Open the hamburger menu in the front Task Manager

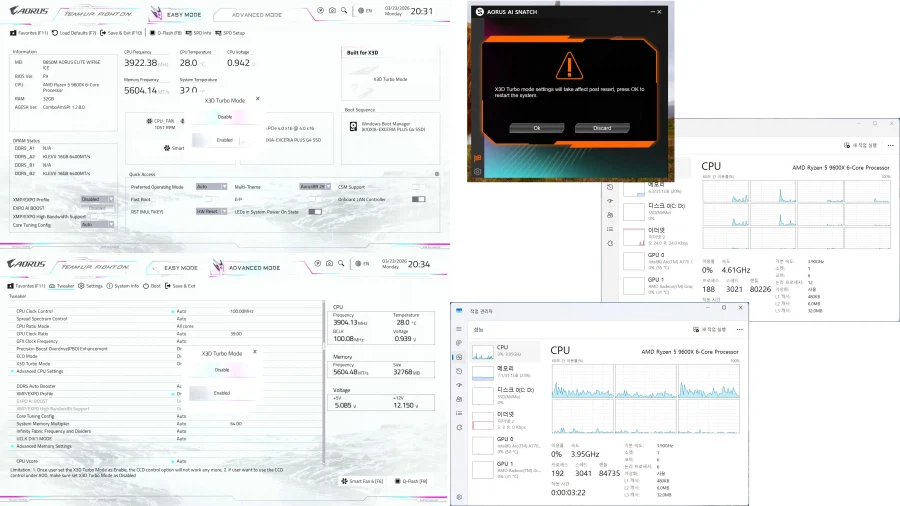click(459, 329)
